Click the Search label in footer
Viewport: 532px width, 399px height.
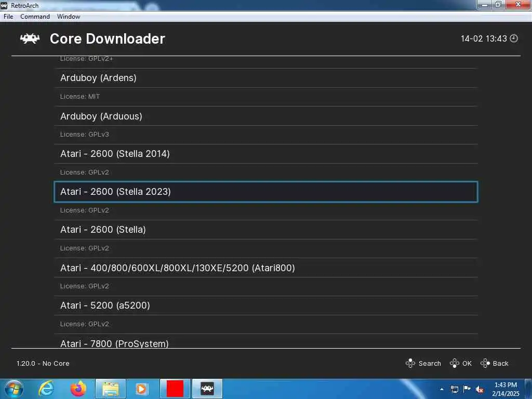click(430, 363)
